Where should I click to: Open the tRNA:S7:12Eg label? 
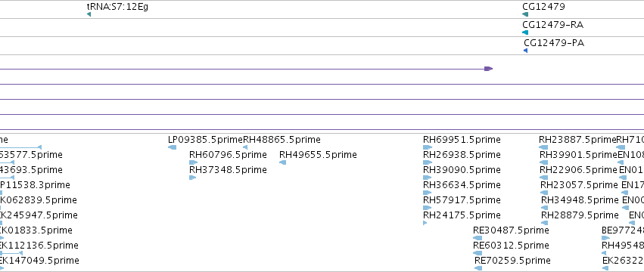[x=117, y=7]
